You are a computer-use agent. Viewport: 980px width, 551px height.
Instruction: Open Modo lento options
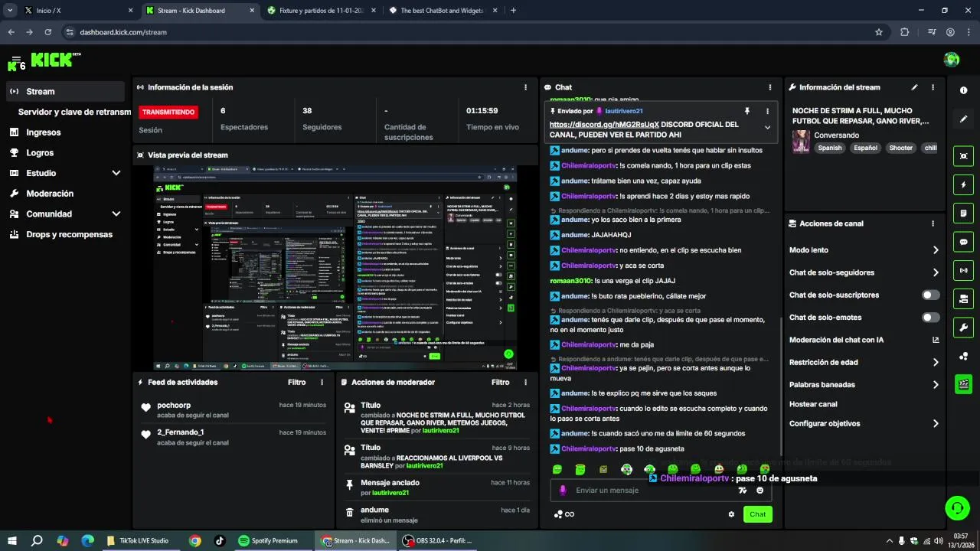[x=864, y=250]
